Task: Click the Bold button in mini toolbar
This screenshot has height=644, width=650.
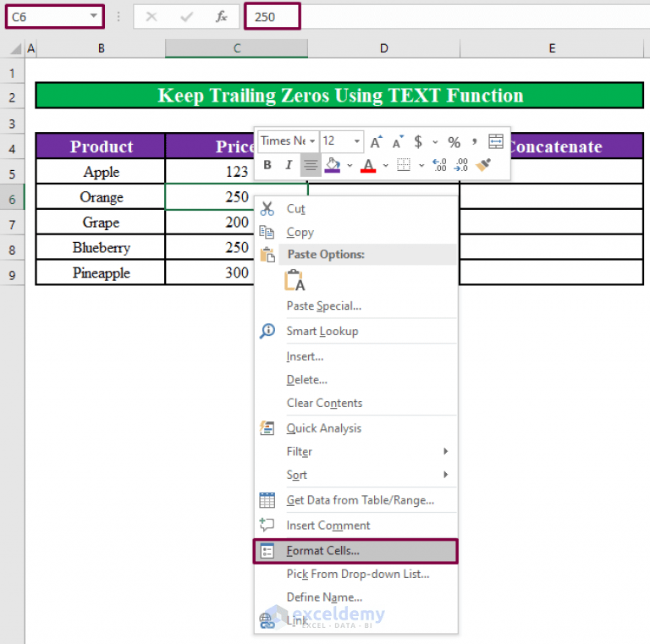Action: tap(267, 165)
